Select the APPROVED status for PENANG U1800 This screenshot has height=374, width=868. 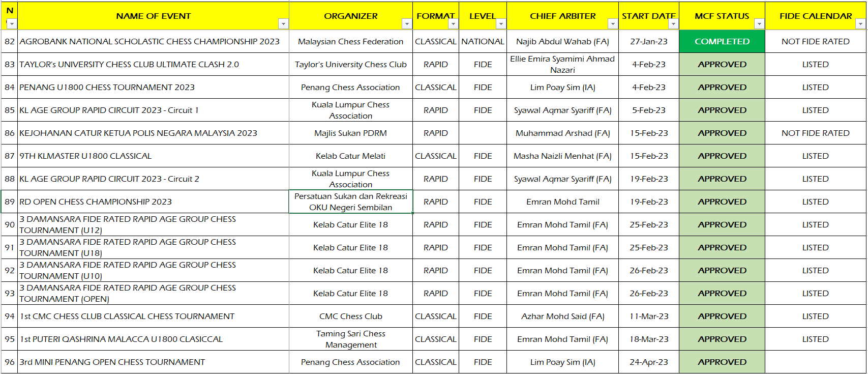point(722,88)
